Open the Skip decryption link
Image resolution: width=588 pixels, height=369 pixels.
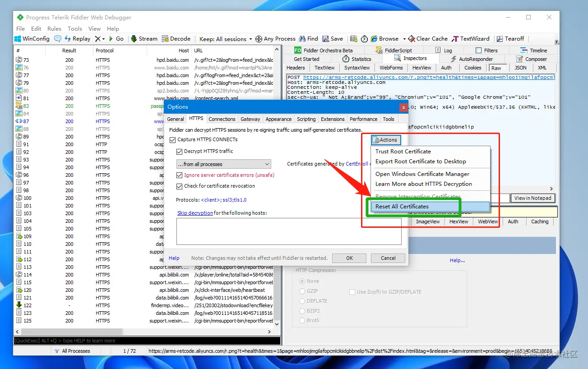tap(195, 213)
